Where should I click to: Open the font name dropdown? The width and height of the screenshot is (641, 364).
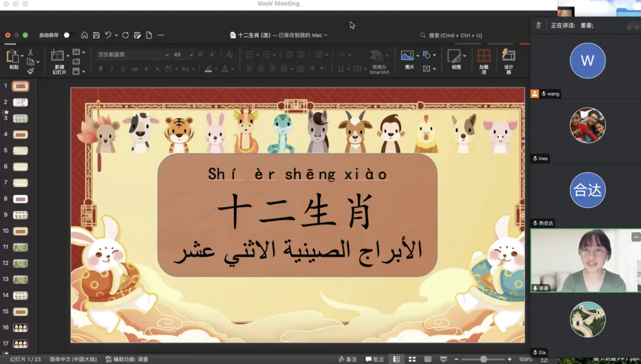coord(167,55)
